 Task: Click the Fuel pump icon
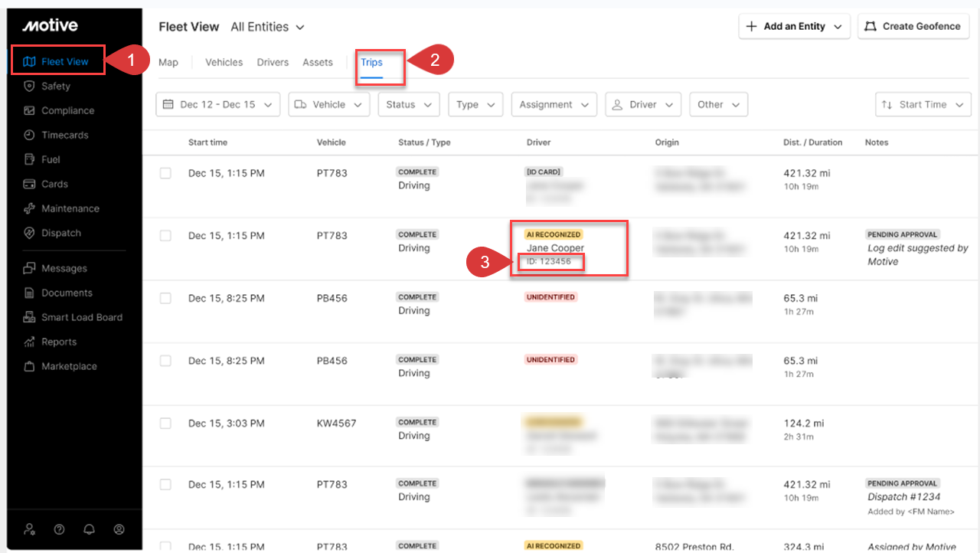[x=29, y=160]
